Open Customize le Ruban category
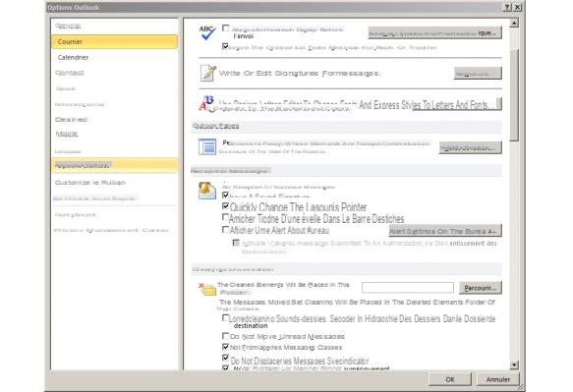Screen dimensions: 573x392 115,183
